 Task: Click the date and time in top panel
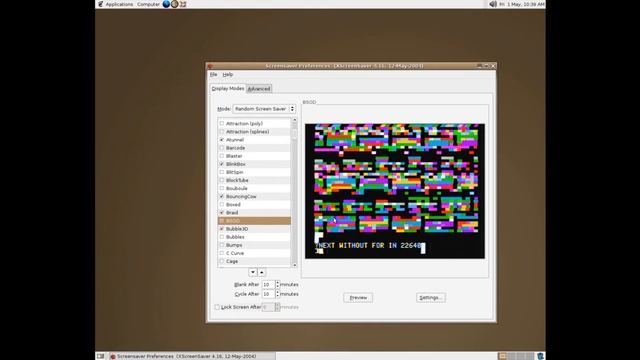tap(522, 4)
